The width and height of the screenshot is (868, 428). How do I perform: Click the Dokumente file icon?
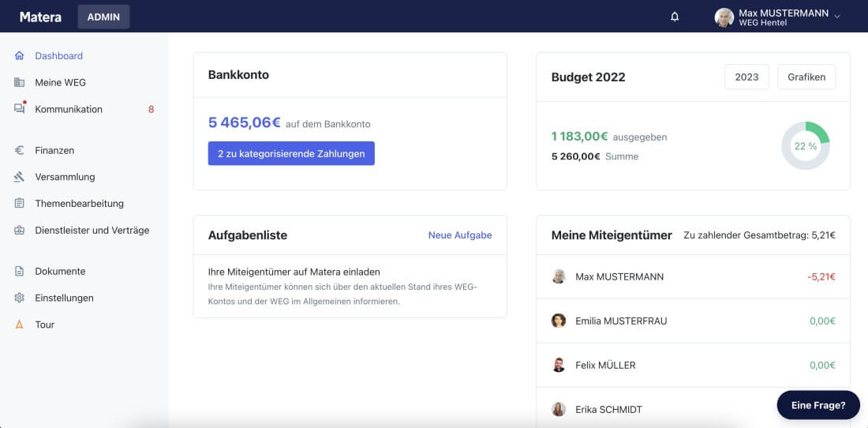point(20,272)
